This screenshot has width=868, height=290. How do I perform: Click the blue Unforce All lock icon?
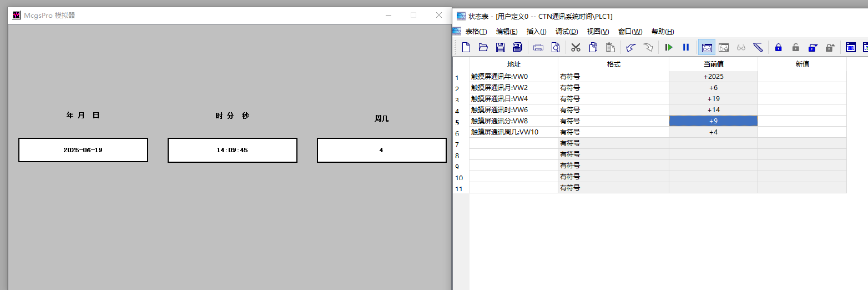[x=813, y=48]
